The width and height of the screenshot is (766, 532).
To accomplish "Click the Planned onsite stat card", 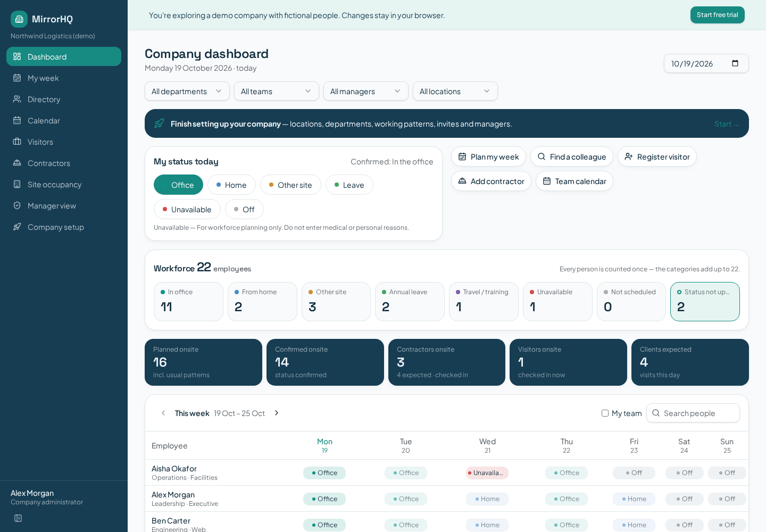I will click(x=203, y=362).
